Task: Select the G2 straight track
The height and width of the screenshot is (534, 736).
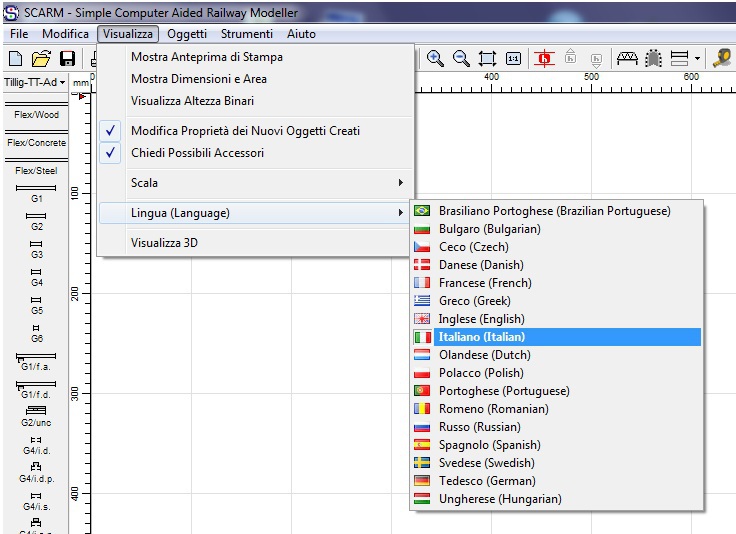Action: pos(36,221)
